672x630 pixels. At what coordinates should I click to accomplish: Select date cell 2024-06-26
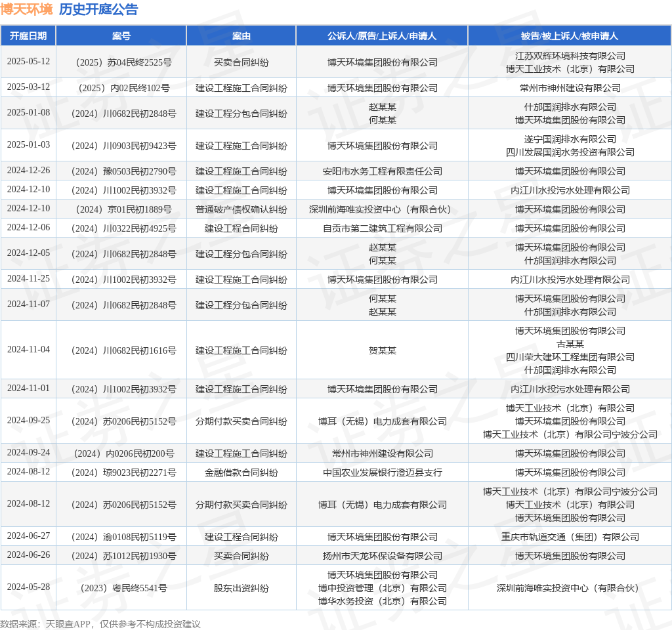click(x=28, y=555)
